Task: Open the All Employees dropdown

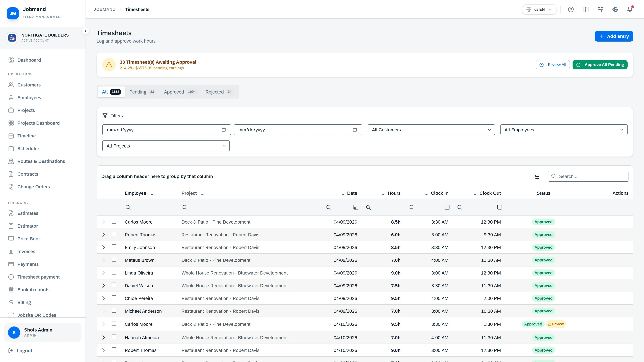Action: coord(564,130)
